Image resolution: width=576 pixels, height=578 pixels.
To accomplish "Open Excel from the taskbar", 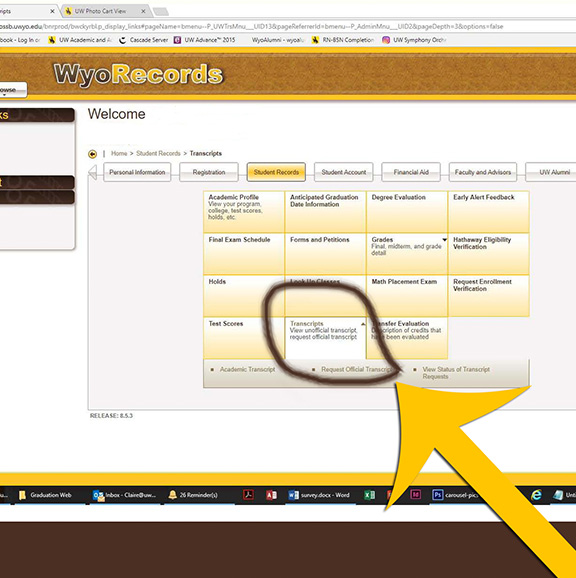I will tap(369, 495).
